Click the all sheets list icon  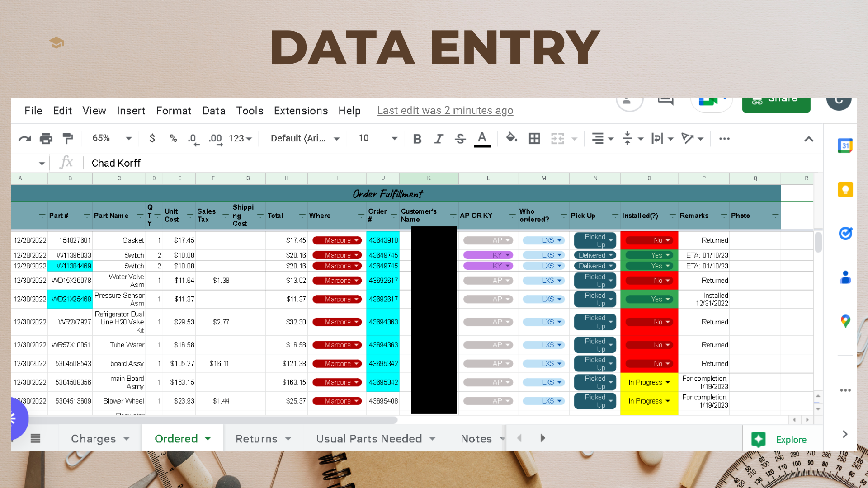coord(35,438)
